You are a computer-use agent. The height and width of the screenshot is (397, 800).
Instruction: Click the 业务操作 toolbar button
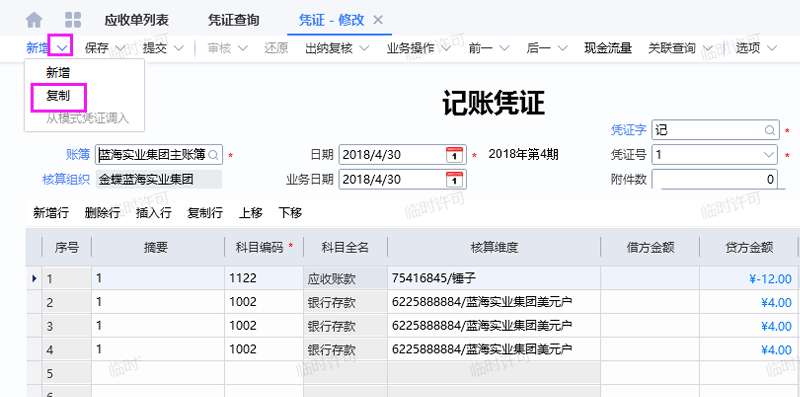click(x=411, y=48)
